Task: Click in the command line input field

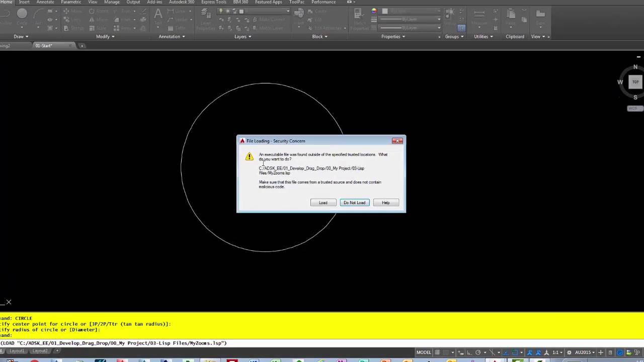Action: [322, 343]
